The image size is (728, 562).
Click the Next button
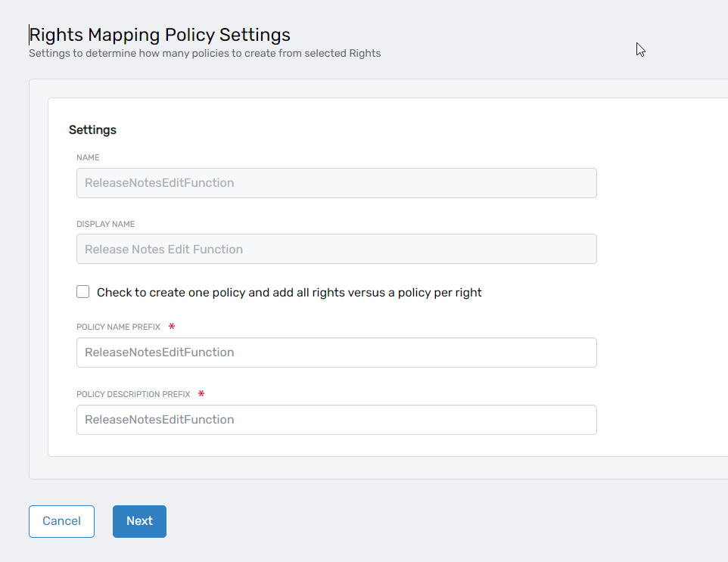point(139,521)
